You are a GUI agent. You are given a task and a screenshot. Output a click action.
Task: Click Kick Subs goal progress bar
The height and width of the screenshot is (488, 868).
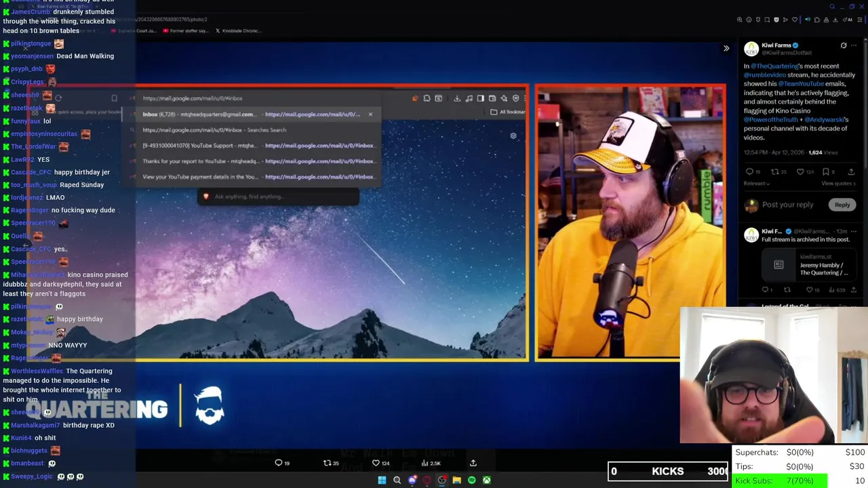(780, 481)
